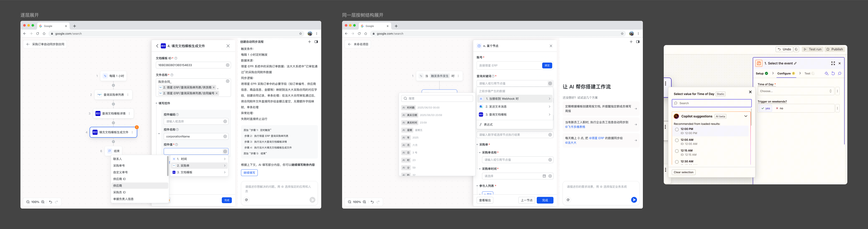The width and height of the screenshot is (868, 229).
Task: Click the 控件名称 field containing corporationName
Action: pos(196,137)
